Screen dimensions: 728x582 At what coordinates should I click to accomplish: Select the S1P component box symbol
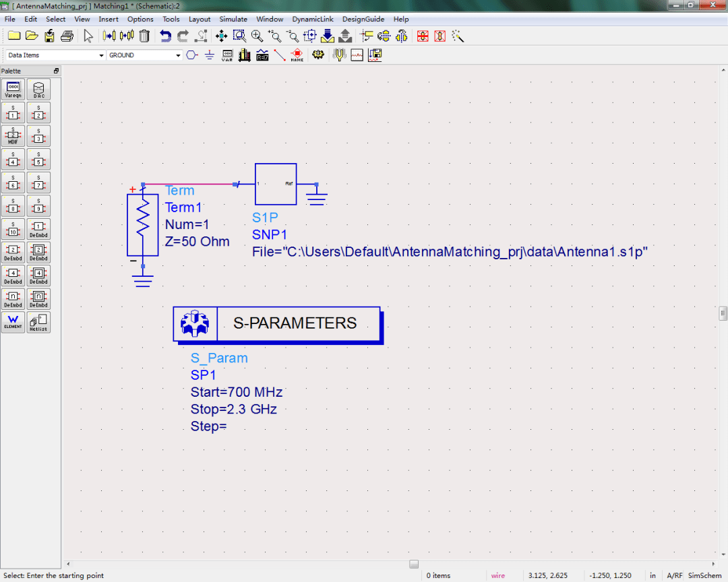[276, 185]
